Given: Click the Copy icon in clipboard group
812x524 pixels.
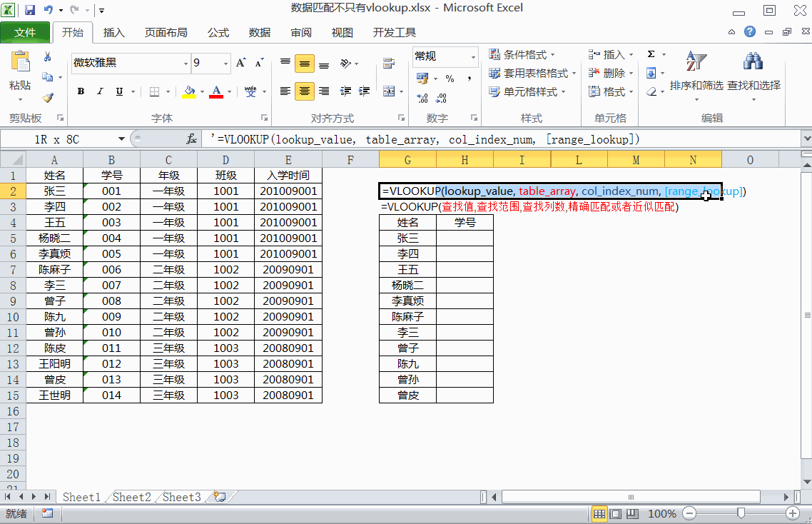Looking at the screenshot, I should (48, 76).
